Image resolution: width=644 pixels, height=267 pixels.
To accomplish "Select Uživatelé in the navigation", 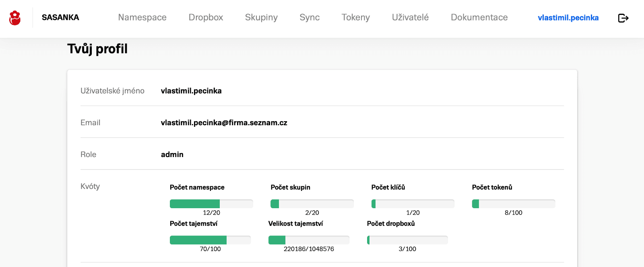I will coord(410,17).
